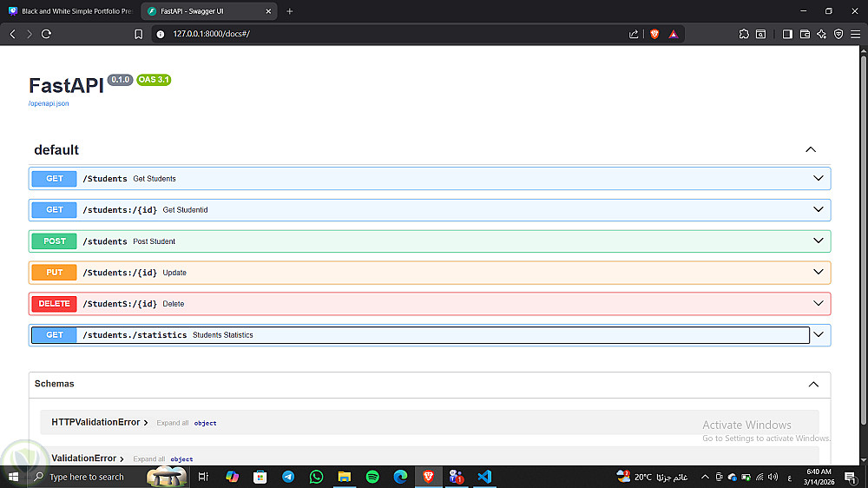This screenshot has width=868, height=488.
Task: Switch to Black and White Simple Portfolio tab
Action: pyautogui.click(x=70, y=11)
